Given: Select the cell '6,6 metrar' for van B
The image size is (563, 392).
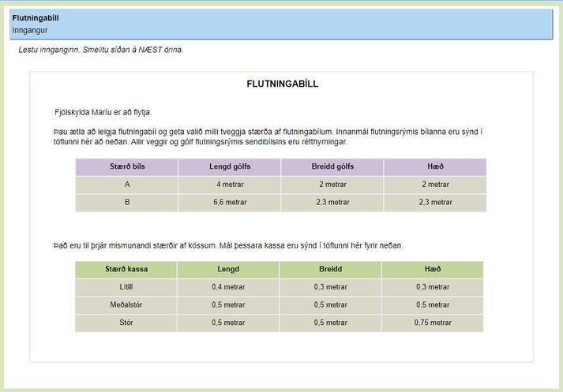Looking at the screenshot, I should point(230,202).
